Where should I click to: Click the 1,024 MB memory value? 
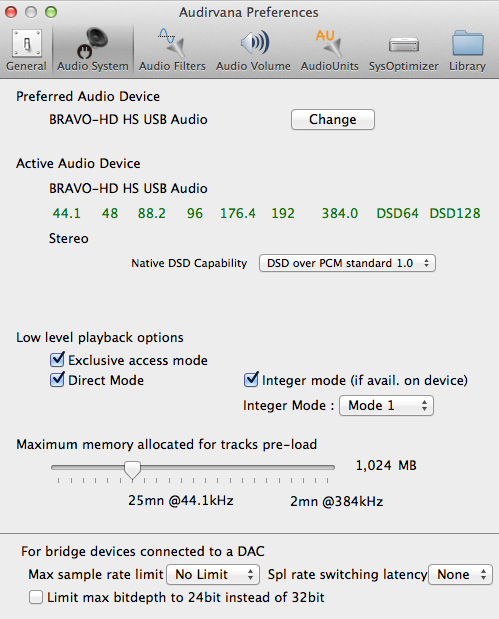pos(386,465)
